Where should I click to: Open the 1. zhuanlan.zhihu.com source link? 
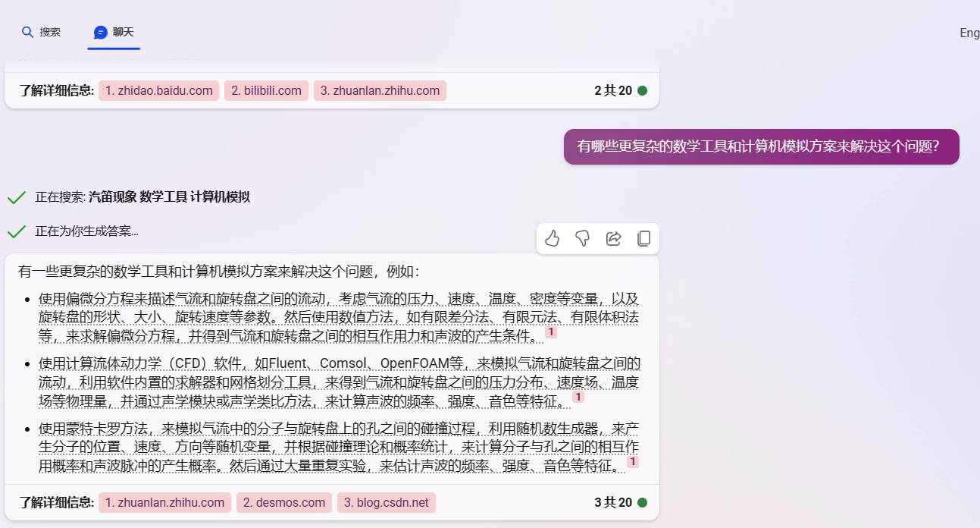pos(164,502)
